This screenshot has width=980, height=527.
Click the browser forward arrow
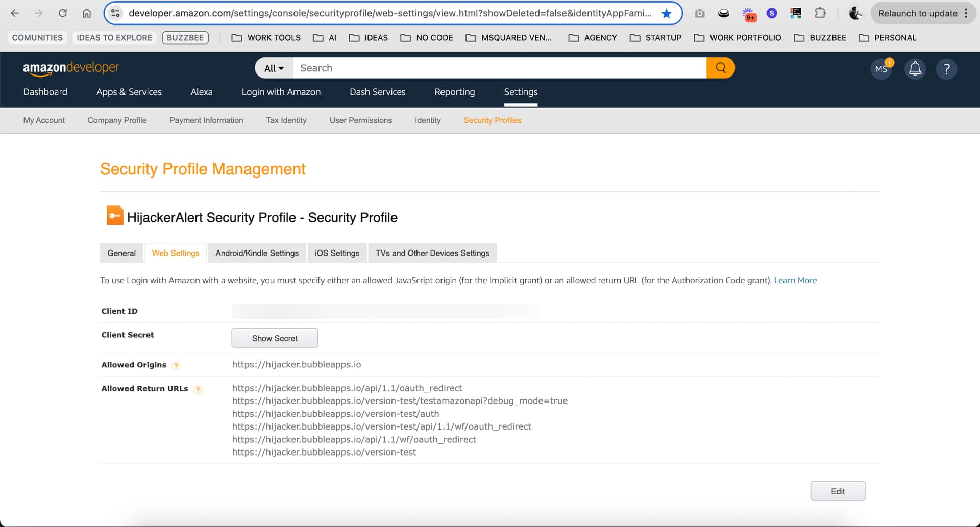point(38,13)
